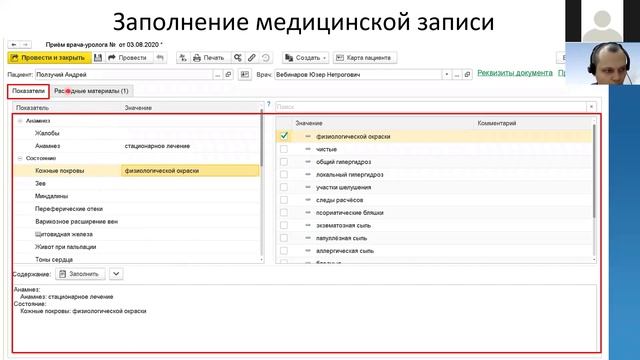Viewport: 640px width, 360px height.
Task: Click the Заполнить button
Action: pos(80,274)
